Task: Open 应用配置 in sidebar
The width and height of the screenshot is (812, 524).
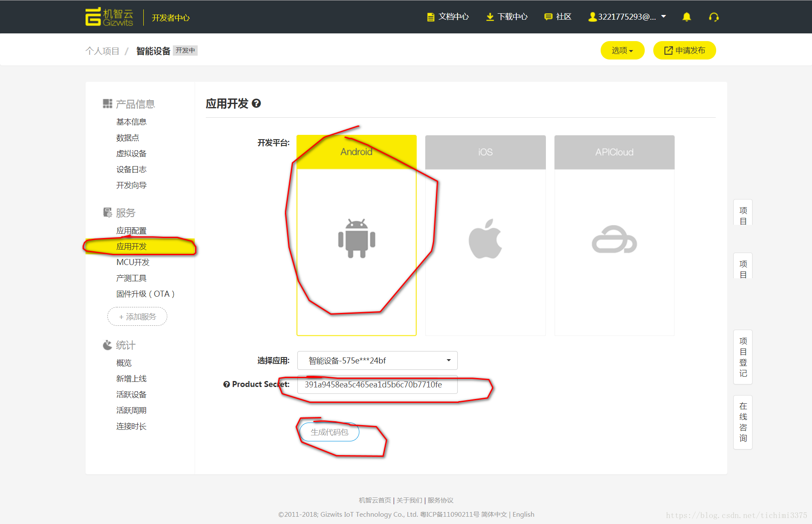Action: (131, 231)
